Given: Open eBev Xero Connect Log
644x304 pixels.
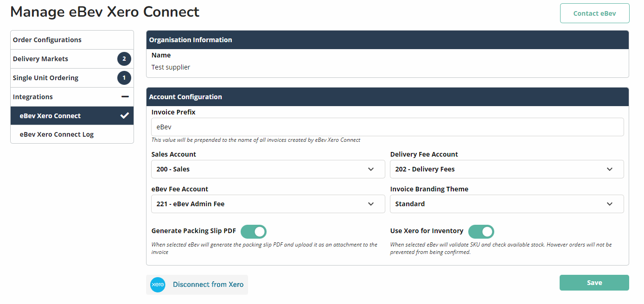Looking at the screenshot, I should pos(72,134).
